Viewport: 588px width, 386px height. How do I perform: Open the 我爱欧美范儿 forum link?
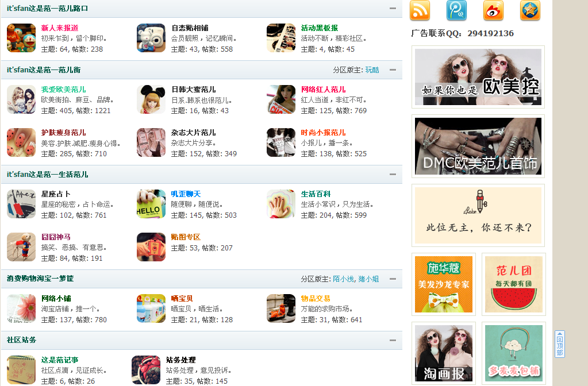pyautogui.click(x=63, y=89)
